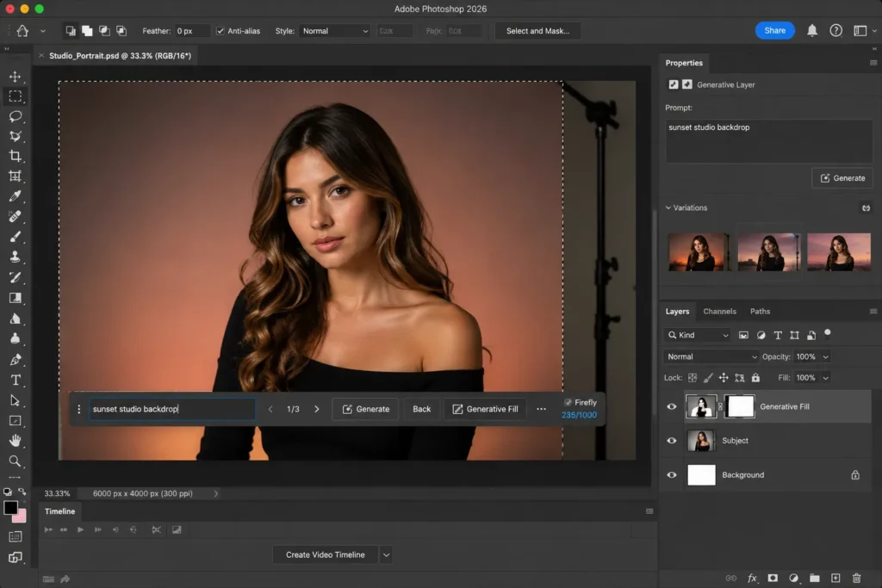Collapse the Variations section
This screenshot has height=588, width=882.
[668, 207]
